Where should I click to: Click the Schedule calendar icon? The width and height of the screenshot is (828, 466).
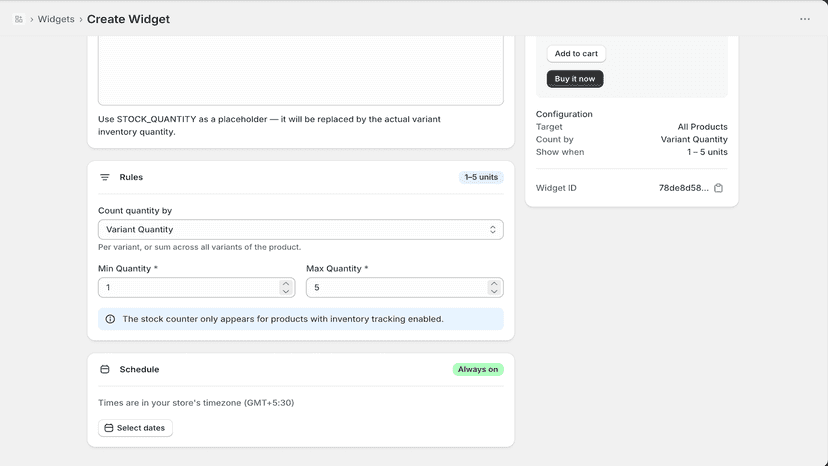(105, 369)
